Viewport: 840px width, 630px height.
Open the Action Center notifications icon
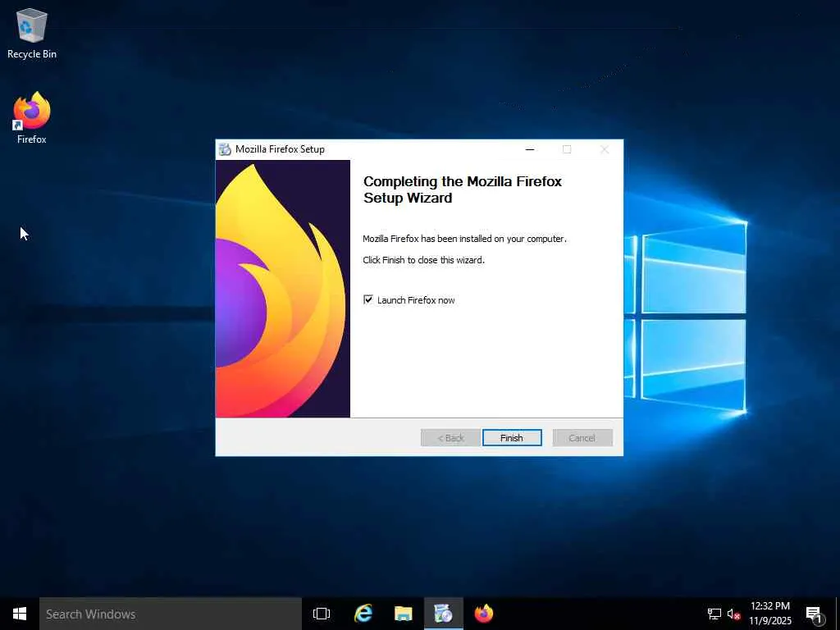(814, 614)
